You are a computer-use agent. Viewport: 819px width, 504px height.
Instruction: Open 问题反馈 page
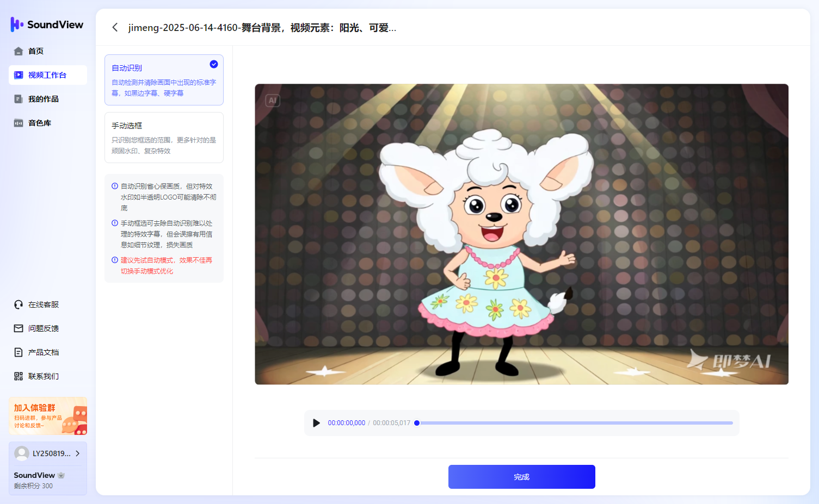(48, 328)
